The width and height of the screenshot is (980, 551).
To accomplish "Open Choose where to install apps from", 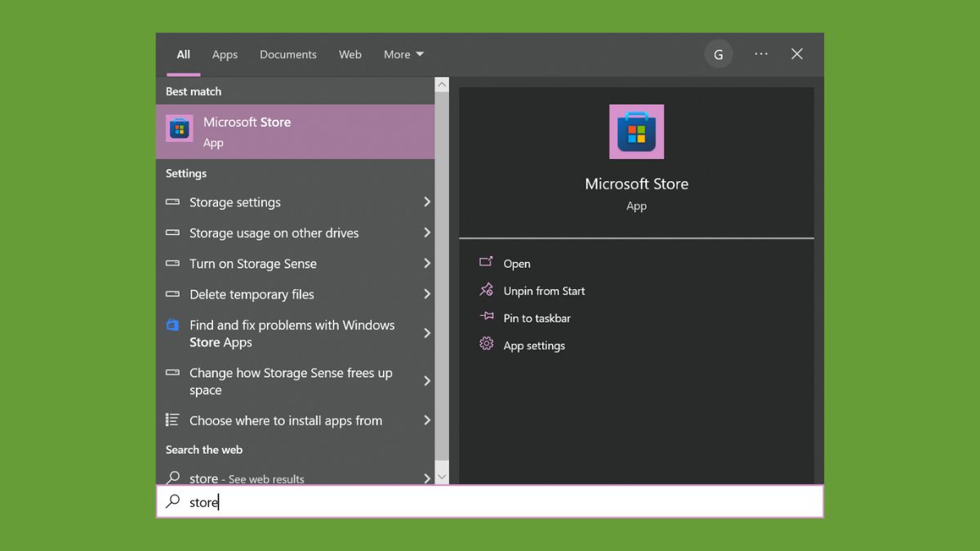I will 295,420.
